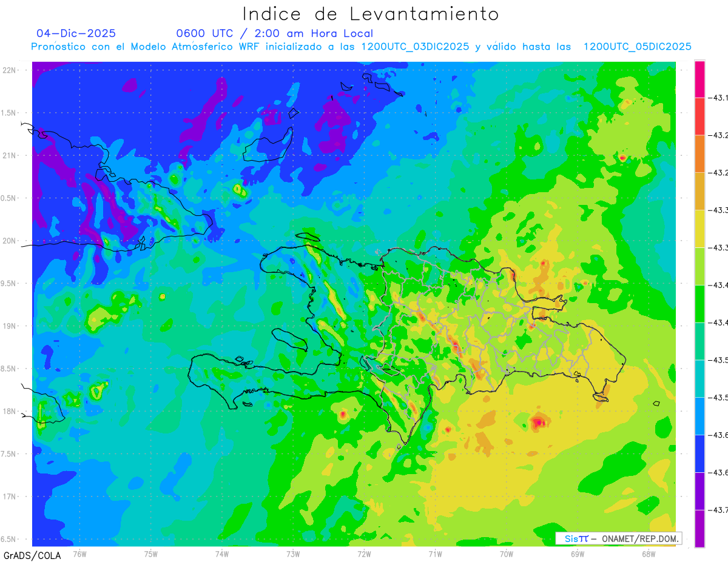The image size is (728, 562).
Task: Select the orange legend color swatch
Action: [x=699, y=154]
